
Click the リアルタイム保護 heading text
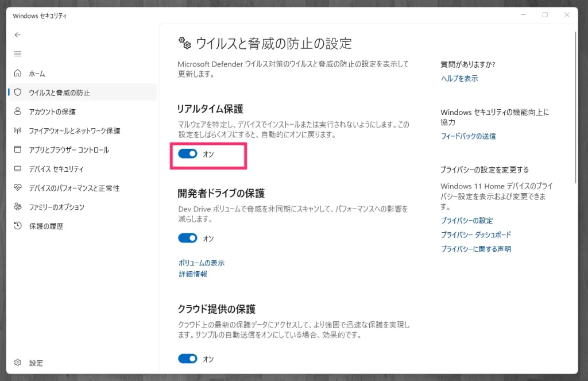210,109
